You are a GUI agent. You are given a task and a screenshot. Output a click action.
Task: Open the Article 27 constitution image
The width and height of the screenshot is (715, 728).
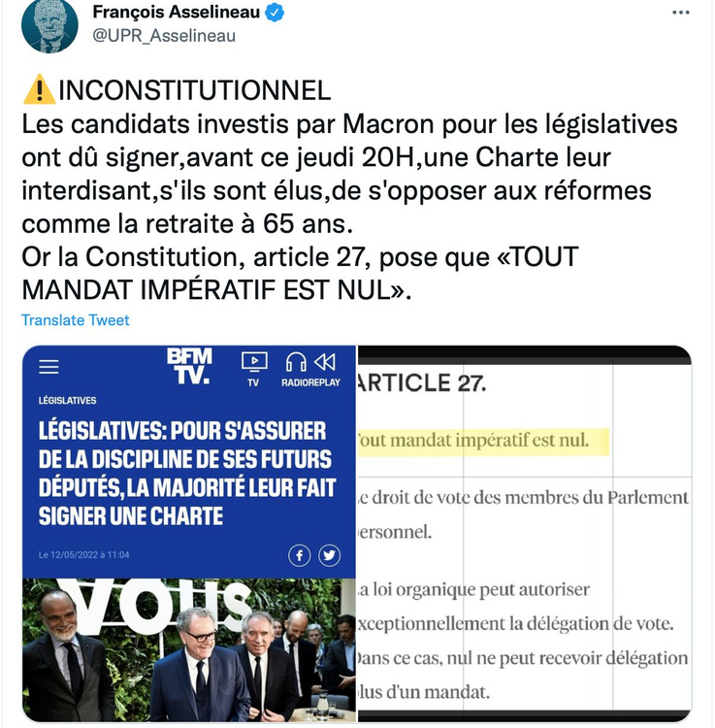(524, 534)
